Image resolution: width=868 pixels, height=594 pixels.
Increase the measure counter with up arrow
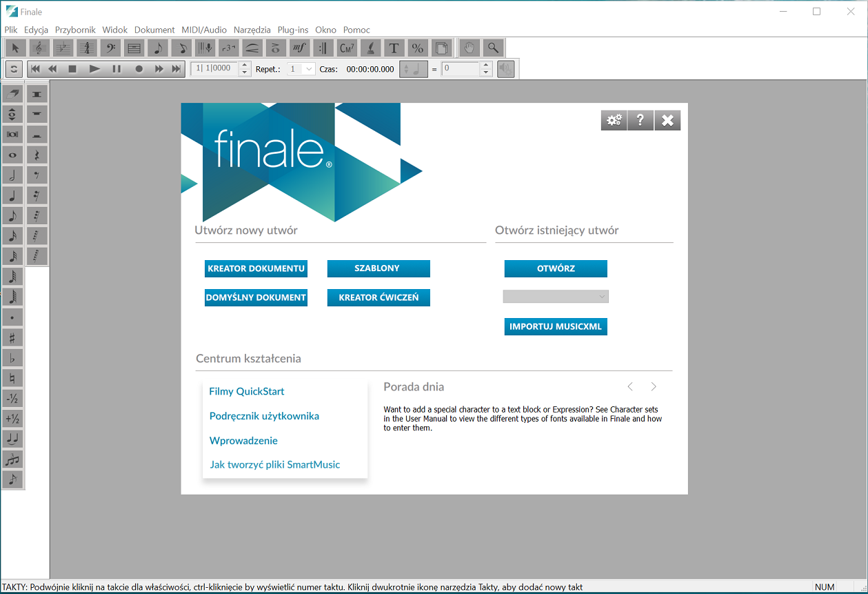[245, 66]
